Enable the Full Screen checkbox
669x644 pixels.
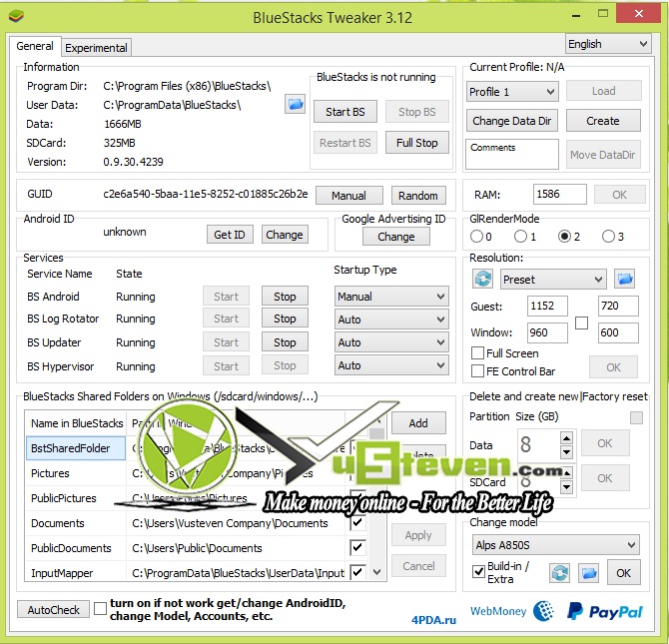[x=477, y=352]
